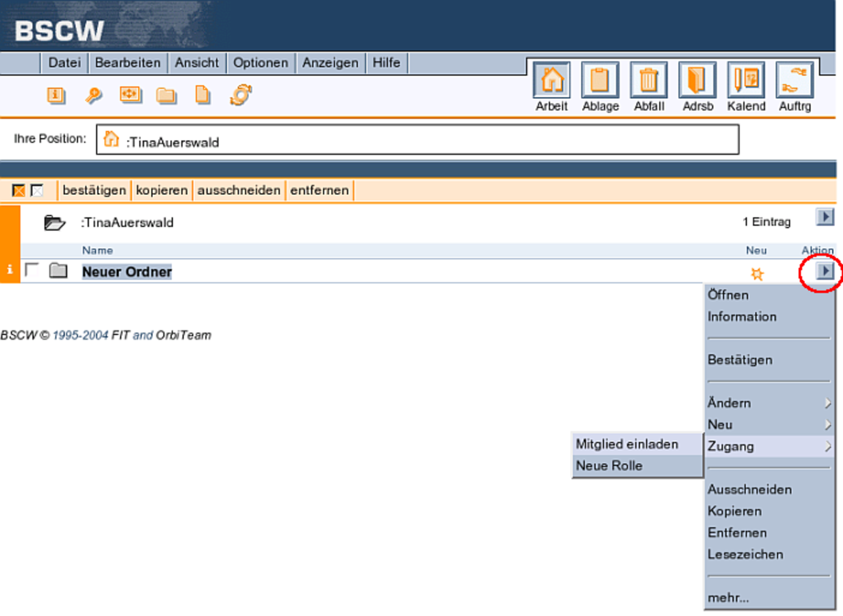Open the Neuer Ordner folder link

[127, 272]
